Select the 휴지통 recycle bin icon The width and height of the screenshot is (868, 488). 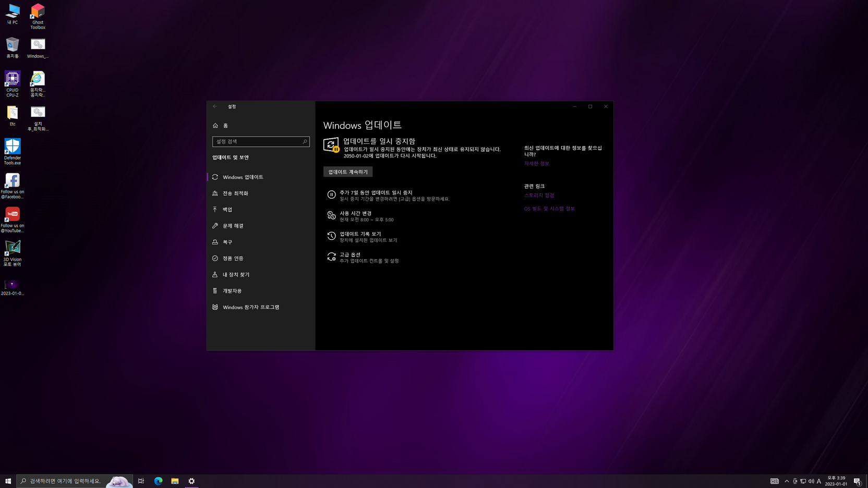click(x=13, y=47)
